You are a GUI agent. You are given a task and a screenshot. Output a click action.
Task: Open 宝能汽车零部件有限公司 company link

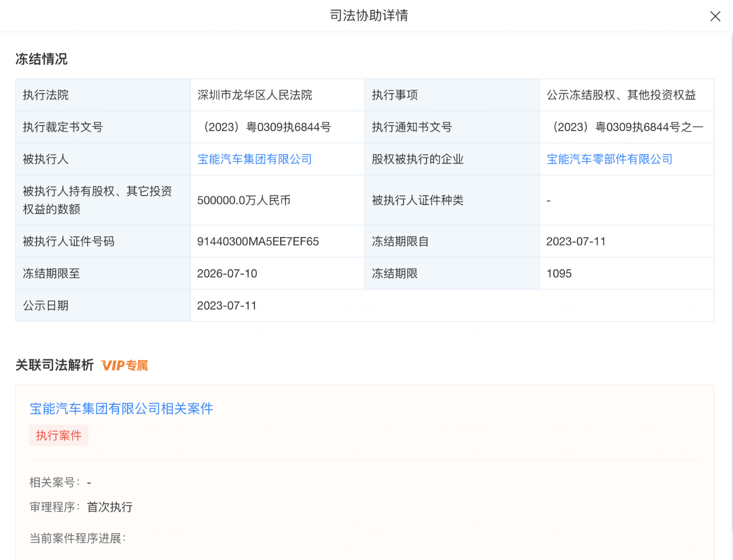[609, 159]
